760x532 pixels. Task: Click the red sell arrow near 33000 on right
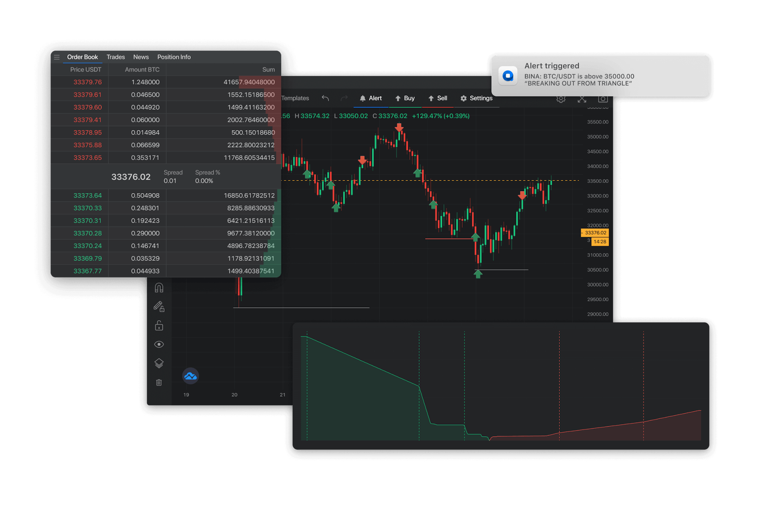tap(522, 196)
